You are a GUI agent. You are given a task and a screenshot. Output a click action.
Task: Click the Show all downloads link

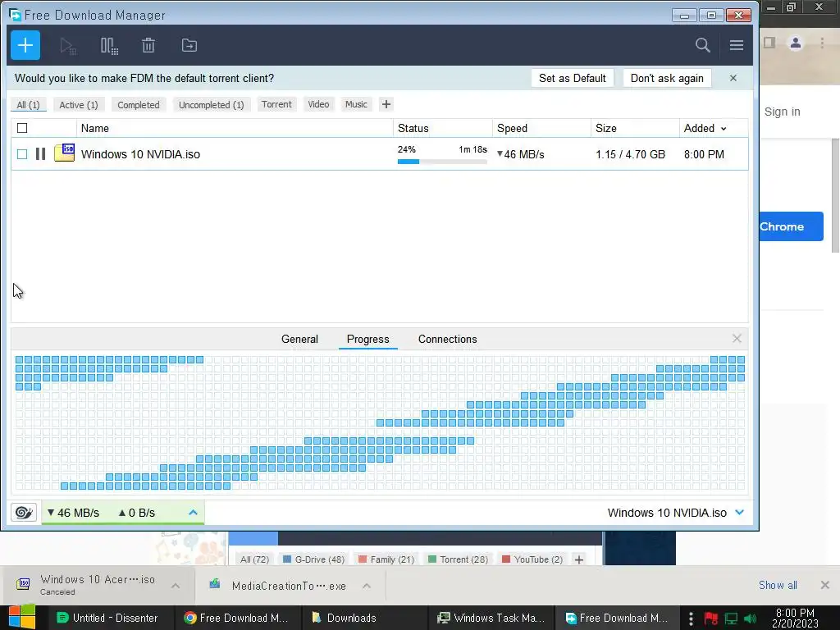[778, 585]
